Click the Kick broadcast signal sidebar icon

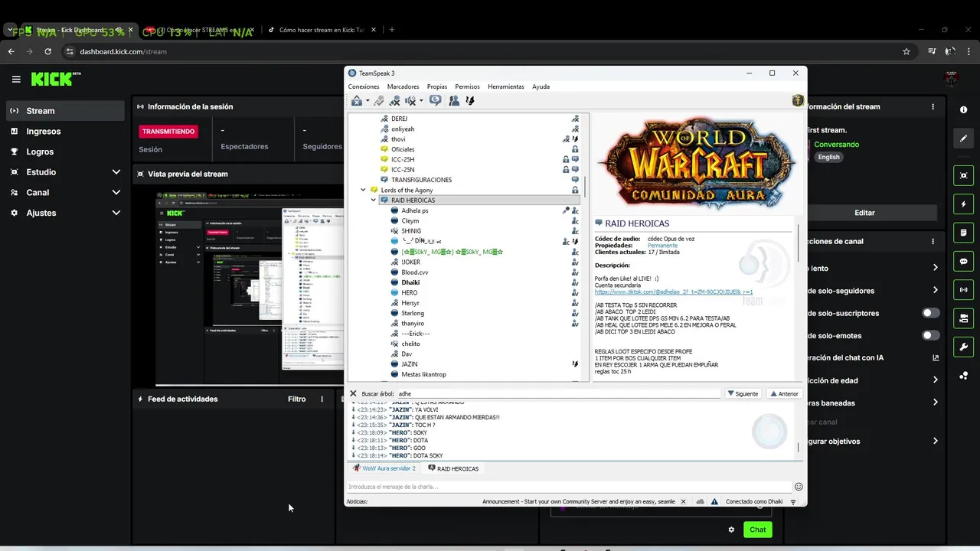click(x=963, y=290)
